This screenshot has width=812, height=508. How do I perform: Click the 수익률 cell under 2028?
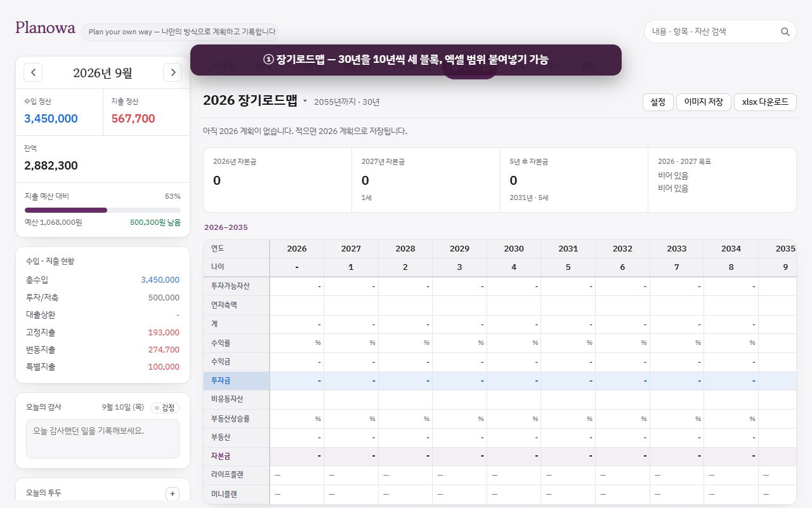point(405,343)
